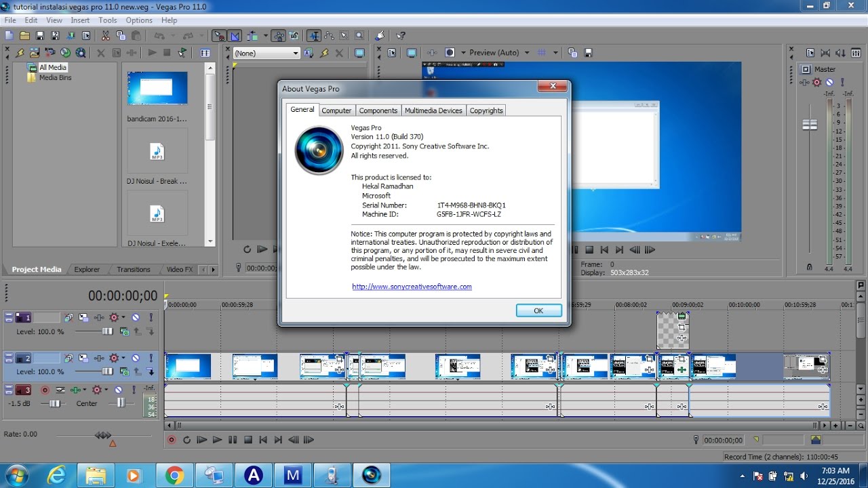The height and width of the screenshot is (488, 868).
Task: Click Play button on timeline transport bar
Action: (217, 440)
